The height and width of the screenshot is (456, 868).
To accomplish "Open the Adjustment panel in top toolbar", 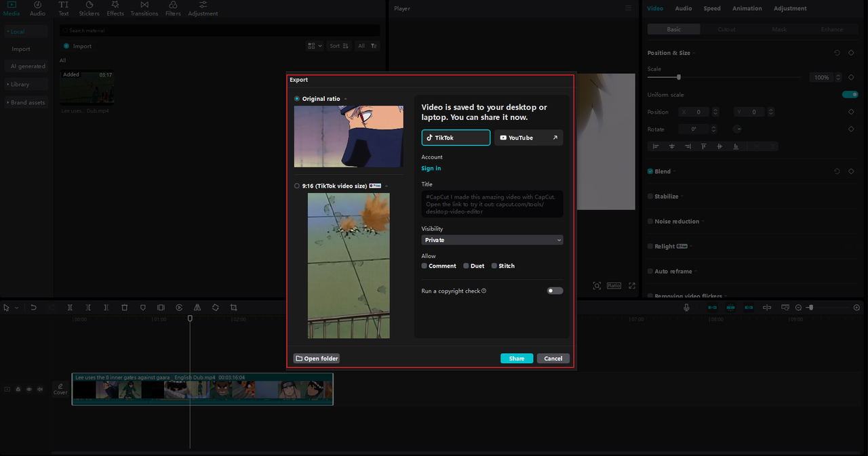I will coord(203,8).
